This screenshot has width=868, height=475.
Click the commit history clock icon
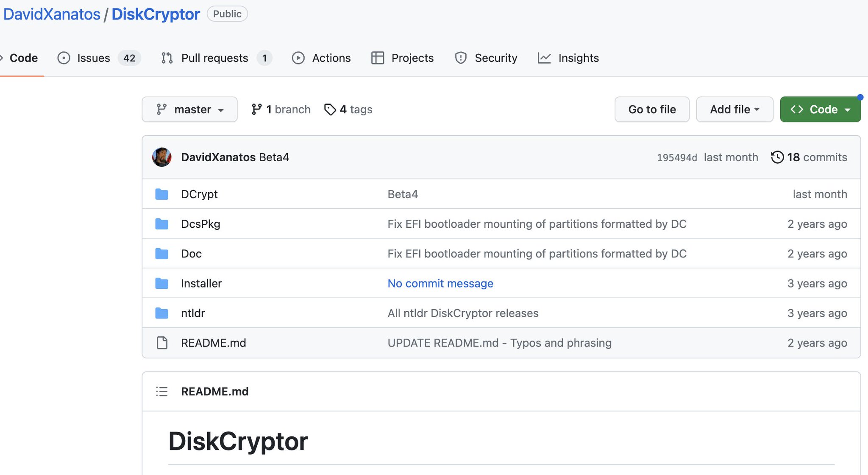click(x=777, y=157)
